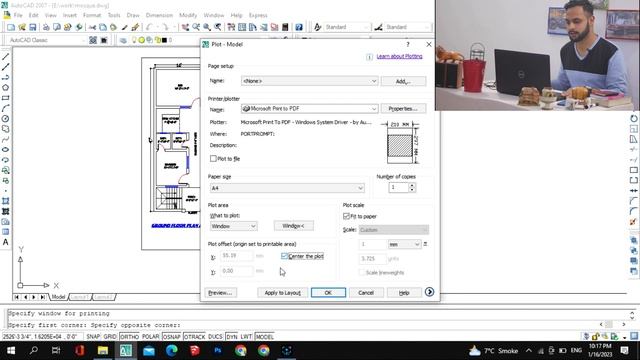This screenshot has height=360, width=640.
Task: Open the Modify menu
Action: [188, 15]
